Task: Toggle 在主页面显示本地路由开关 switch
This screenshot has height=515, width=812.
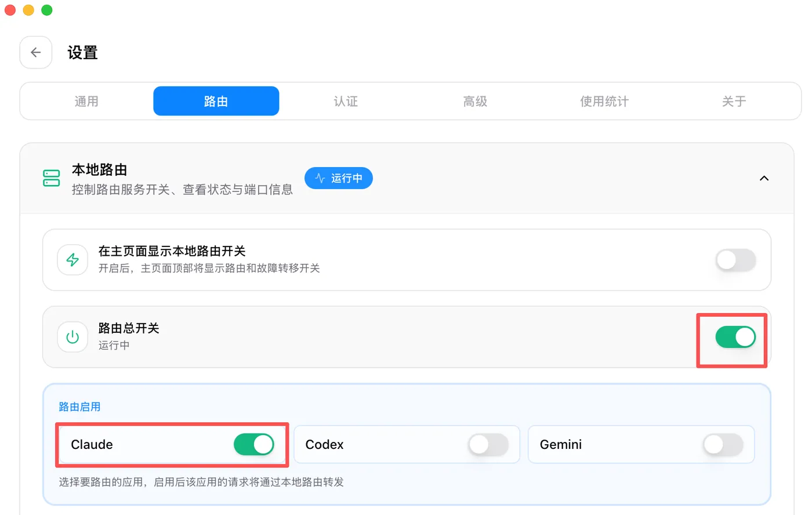Action: [735, 260]
